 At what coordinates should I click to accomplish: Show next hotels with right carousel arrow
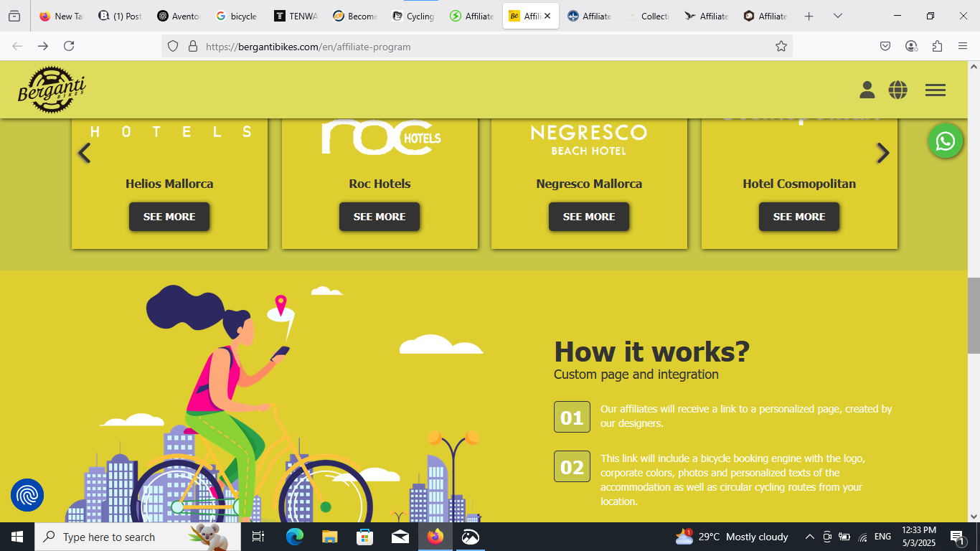[883, 153]
